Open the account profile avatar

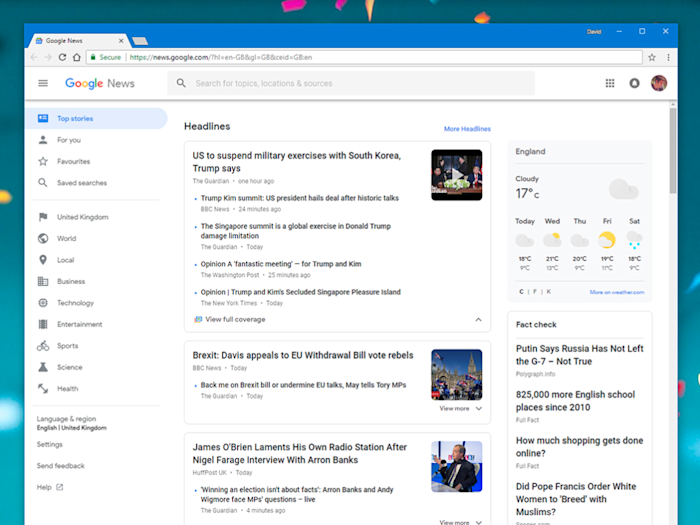click(x=659, y=83)
